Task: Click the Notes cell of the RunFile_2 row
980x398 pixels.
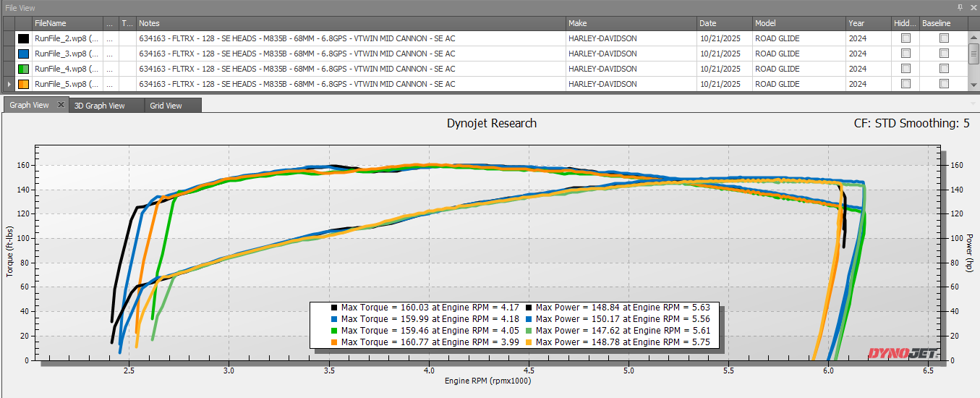Action: click(x=351, y=38)
